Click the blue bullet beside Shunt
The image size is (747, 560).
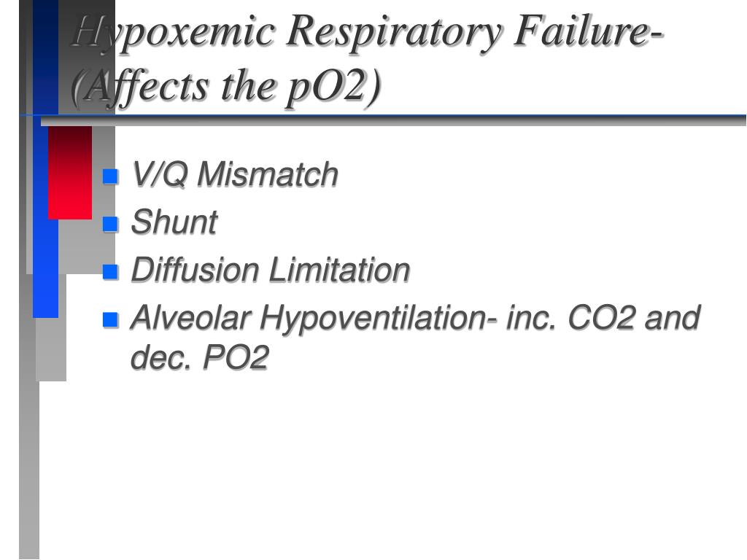pyautogui.click(x=110, y=224)
